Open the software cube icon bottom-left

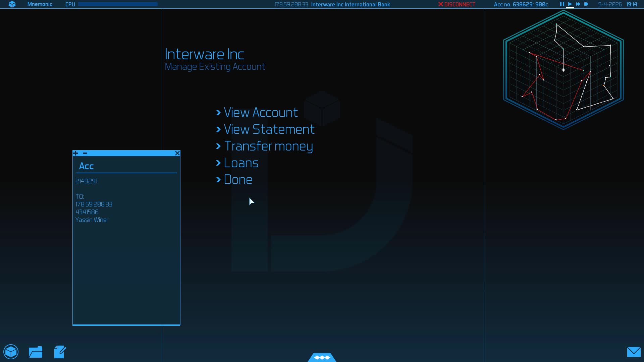pos(11,352)
